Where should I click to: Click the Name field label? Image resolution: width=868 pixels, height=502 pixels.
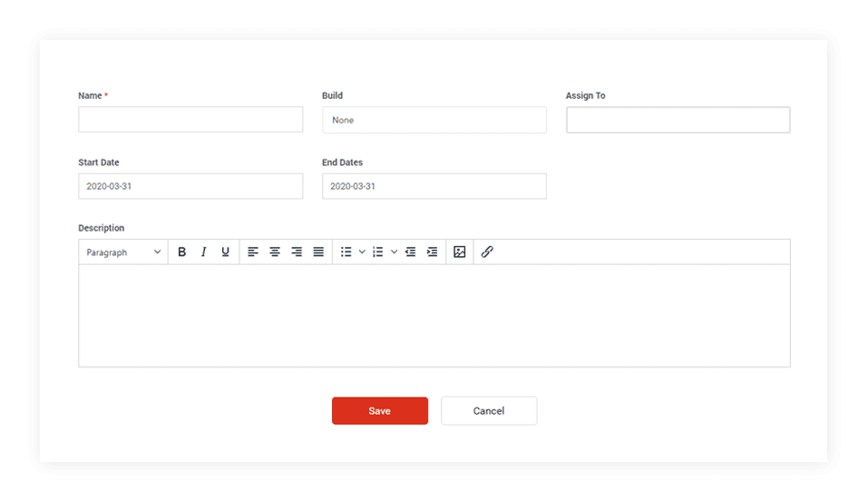(x=90, y=95)
